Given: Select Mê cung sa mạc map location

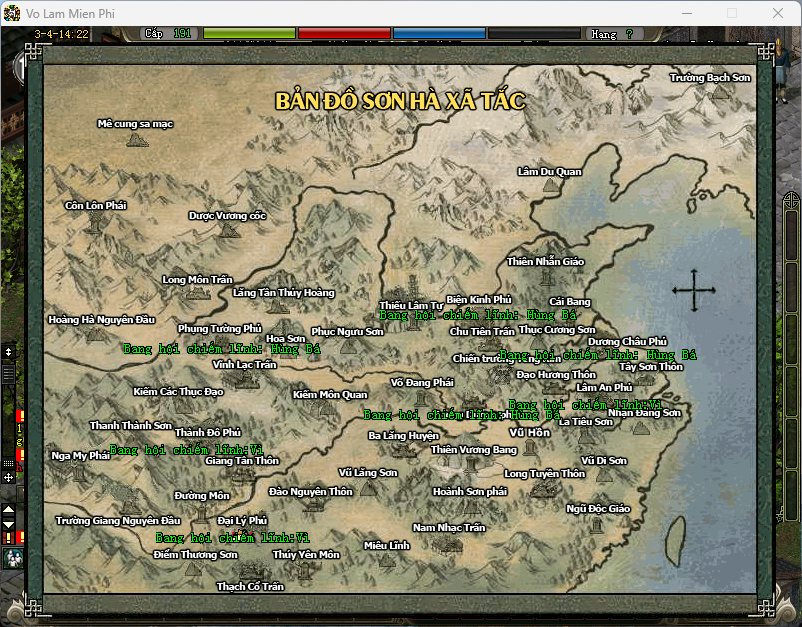Looking at the screenshot, I should tap(136, 140).
